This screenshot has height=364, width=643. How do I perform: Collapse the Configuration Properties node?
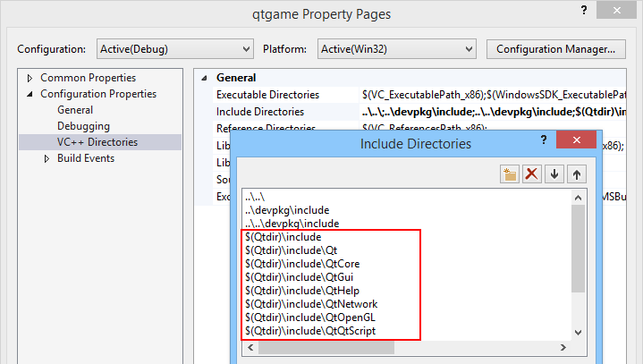click(x=30, y=94)
